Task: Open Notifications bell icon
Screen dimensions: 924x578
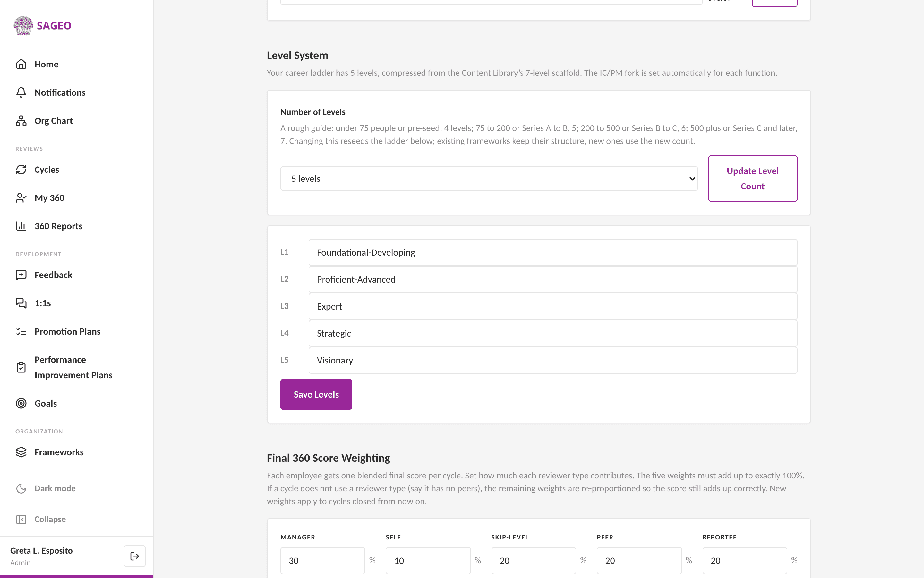Action: click(x=21, y=92)
